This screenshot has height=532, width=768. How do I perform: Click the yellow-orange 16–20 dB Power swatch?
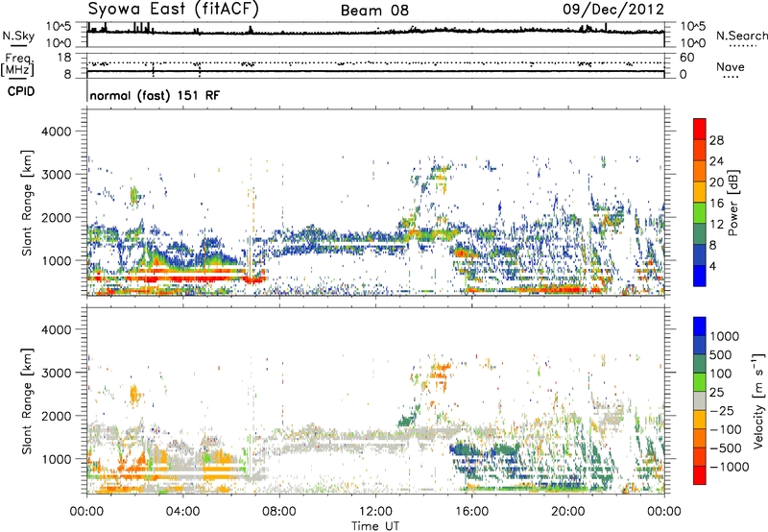pyautogui.click(x=700, y=191)
